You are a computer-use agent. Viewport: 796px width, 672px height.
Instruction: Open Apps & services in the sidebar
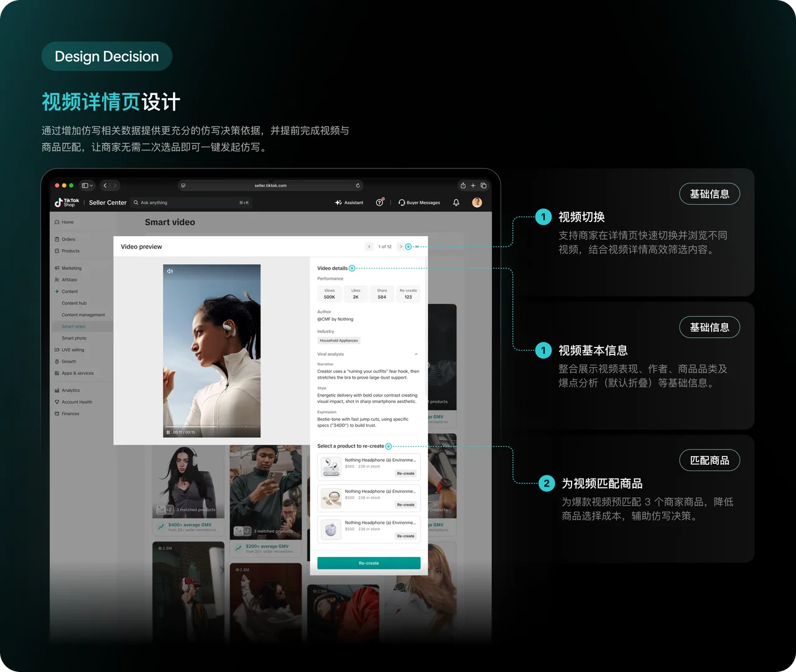pos(73,374)
